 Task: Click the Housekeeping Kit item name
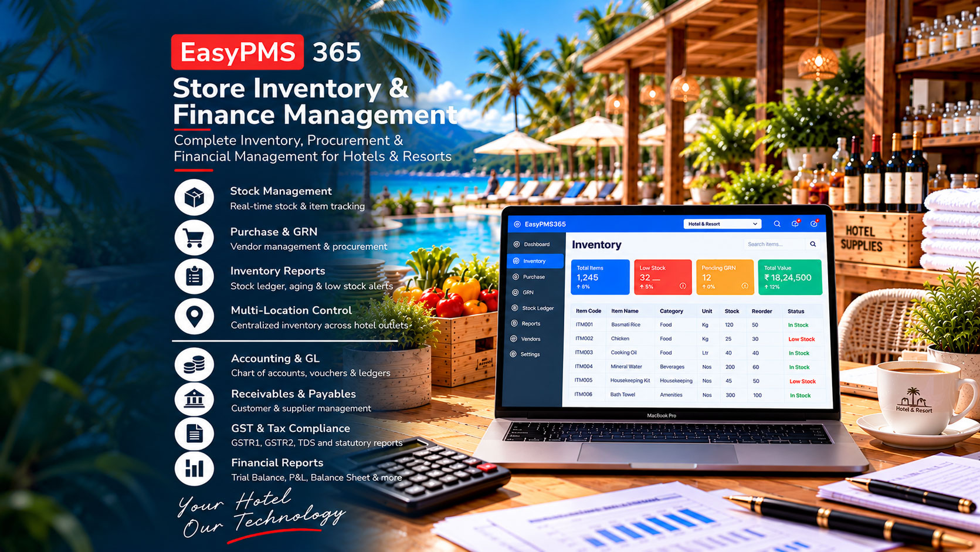point(630,381)
